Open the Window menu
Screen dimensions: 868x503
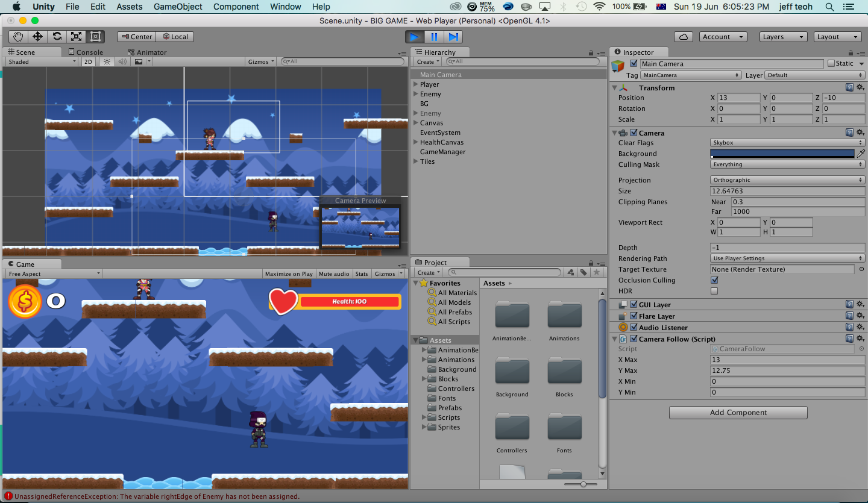(286, 7)
